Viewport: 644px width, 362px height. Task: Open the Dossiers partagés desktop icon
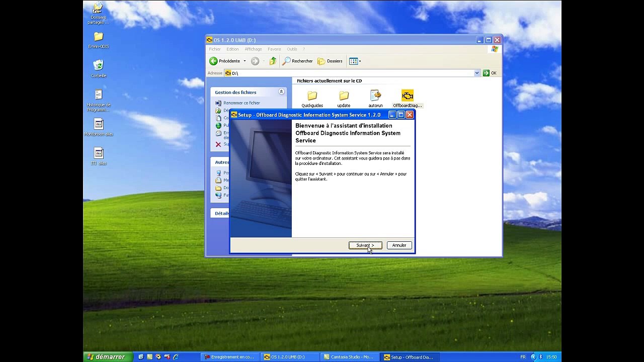98,14
